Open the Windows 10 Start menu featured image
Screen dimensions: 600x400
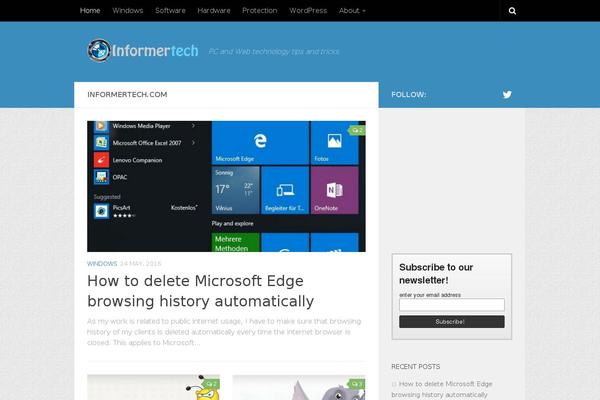tap(226, 186)
